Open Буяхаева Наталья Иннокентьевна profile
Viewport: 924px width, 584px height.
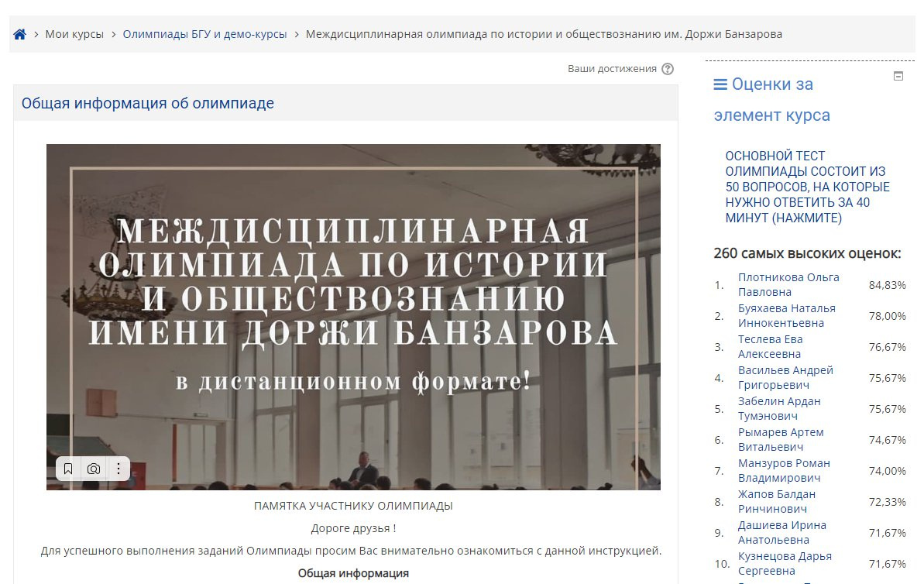[786, 315]
